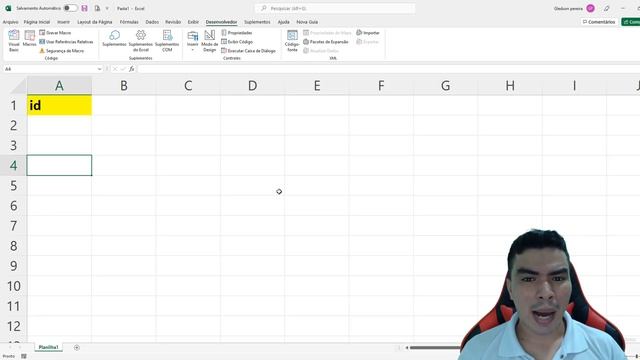Click the pen icon near account

coord(607,8)
